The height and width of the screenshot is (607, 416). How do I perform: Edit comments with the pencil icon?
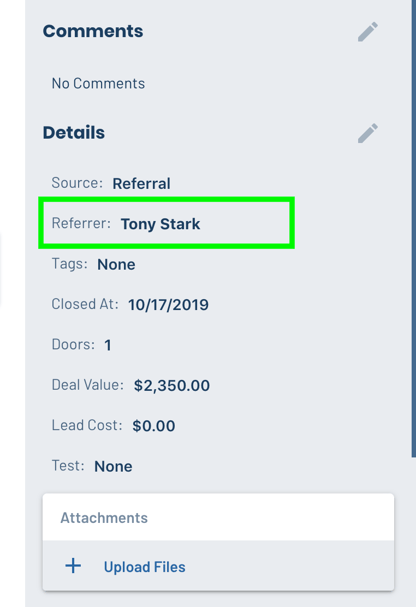[x=368, y=32]
